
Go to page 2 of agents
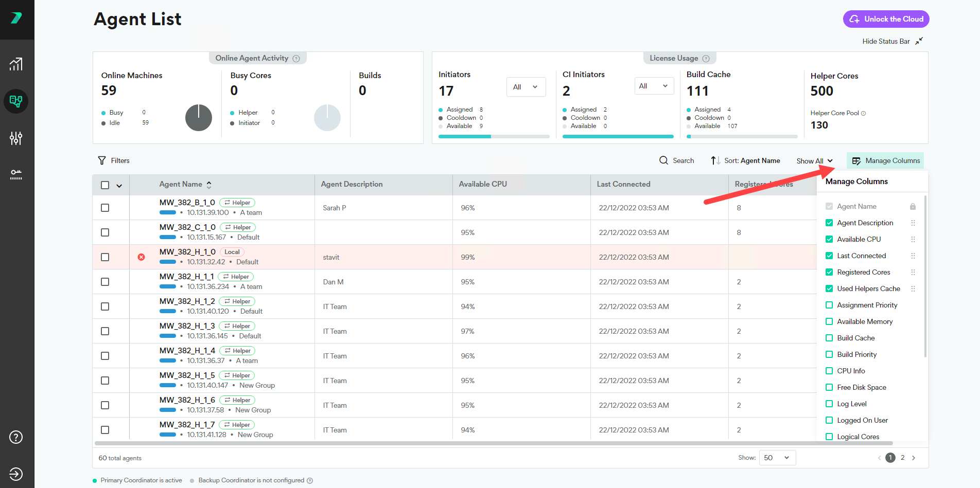[x=902, y=458]
